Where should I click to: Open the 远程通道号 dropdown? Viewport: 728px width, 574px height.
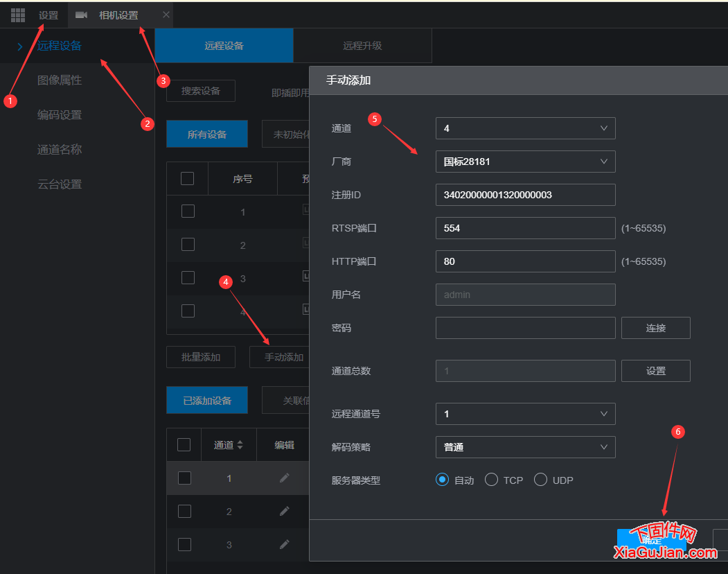tap(525, 414)
